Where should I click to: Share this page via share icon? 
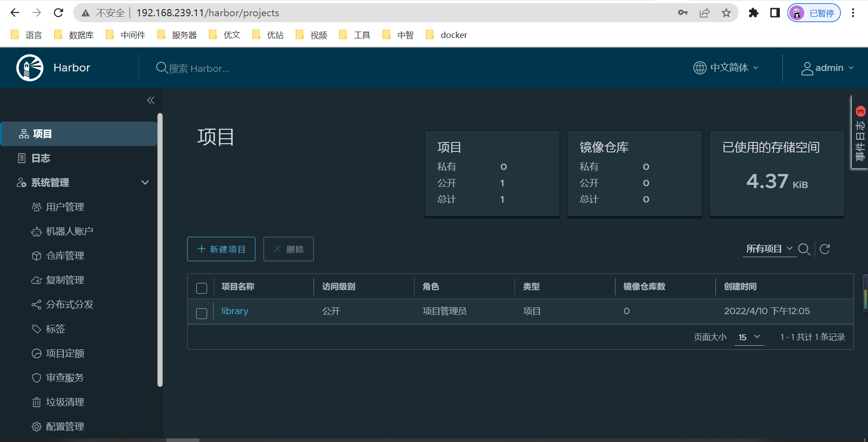(x=704, y=13)
